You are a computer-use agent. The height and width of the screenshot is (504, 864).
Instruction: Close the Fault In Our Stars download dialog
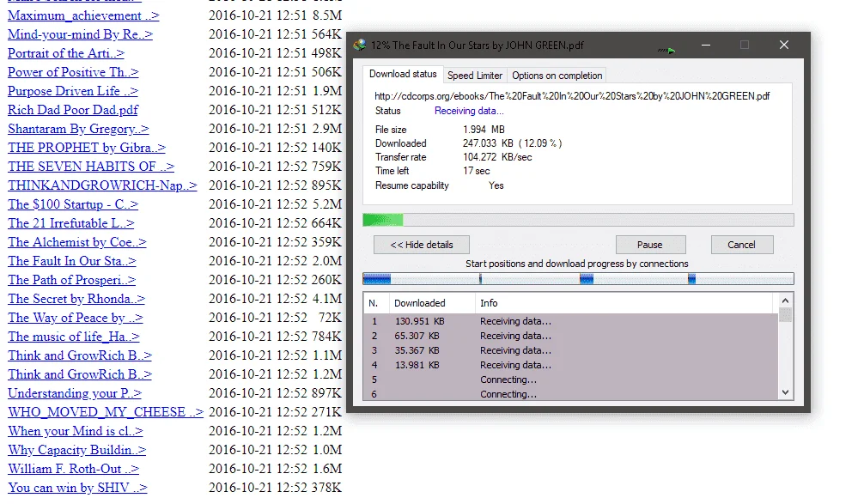click(783, 46)
